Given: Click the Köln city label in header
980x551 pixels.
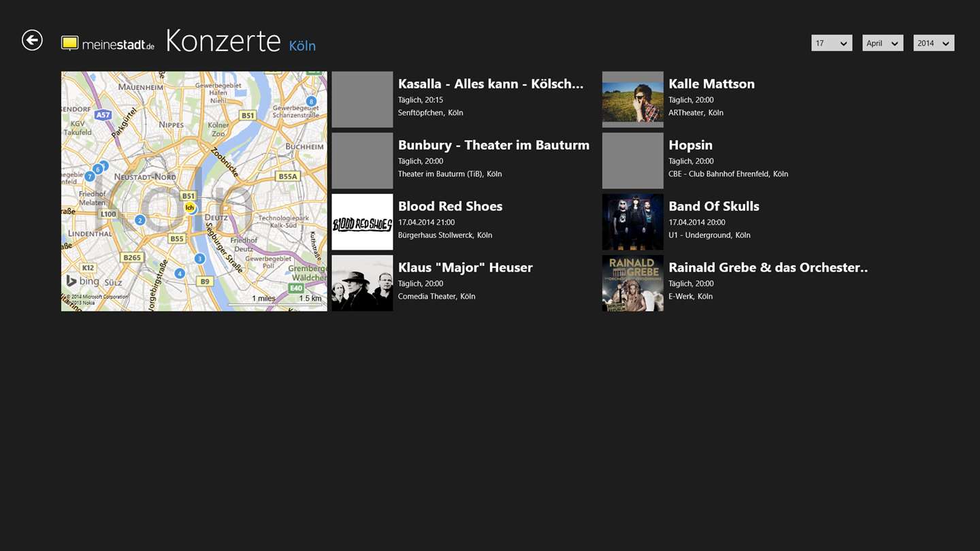Looking at the screenshot, I should point(302,46).
